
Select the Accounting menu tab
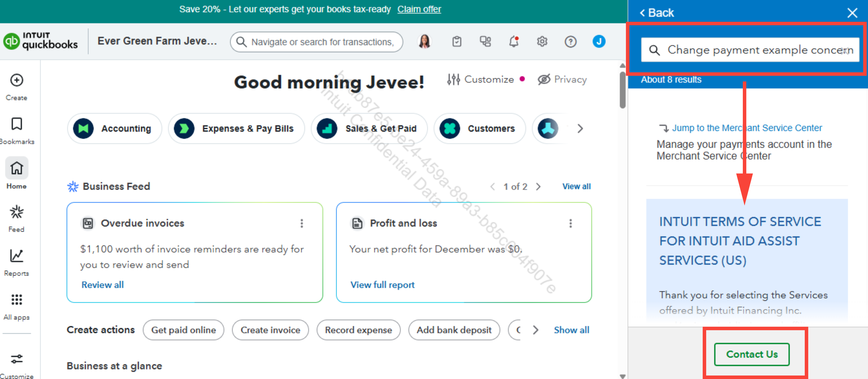[x=114, y=129]
